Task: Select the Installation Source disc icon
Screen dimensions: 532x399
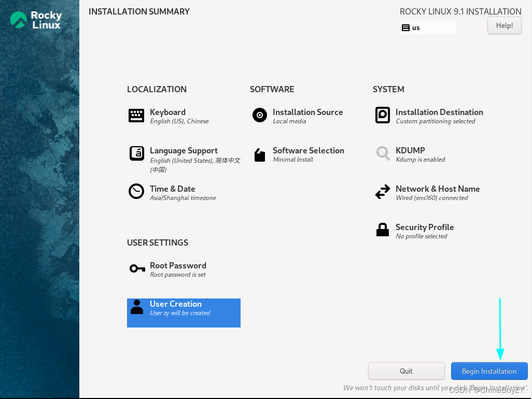Action: (259, 115)
